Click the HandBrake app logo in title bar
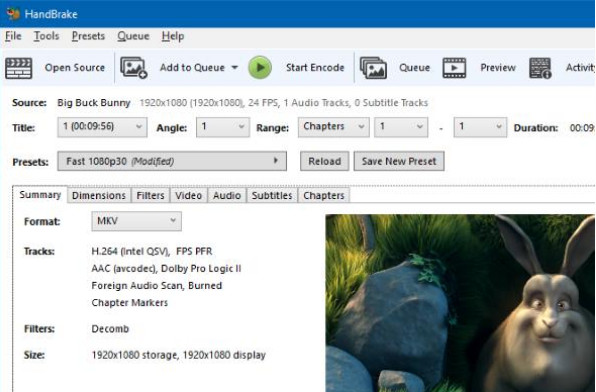596x392 pixels. pos(13,14)
